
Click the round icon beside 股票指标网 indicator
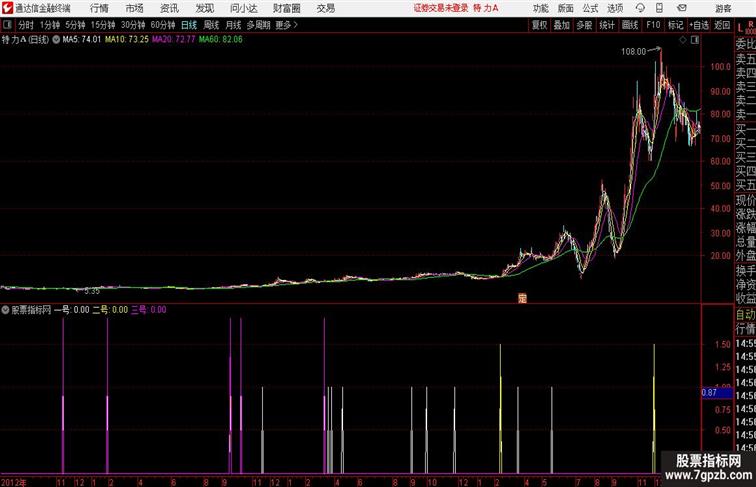tap(5, 310)
